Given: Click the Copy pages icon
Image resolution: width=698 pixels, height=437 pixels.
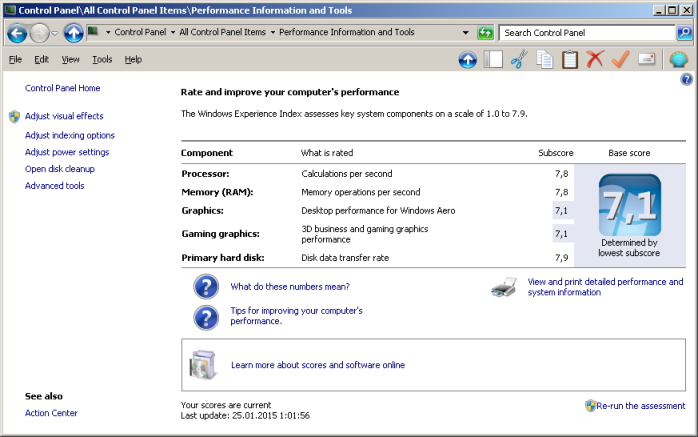Looking at the screenshot, I should click(x=544, y=60).
